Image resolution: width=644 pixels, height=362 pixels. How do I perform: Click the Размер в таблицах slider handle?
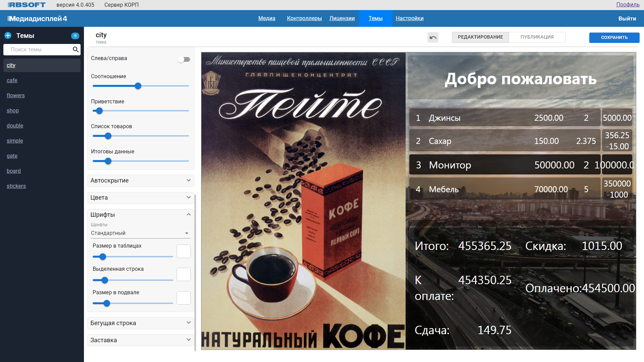coord(103,257)
